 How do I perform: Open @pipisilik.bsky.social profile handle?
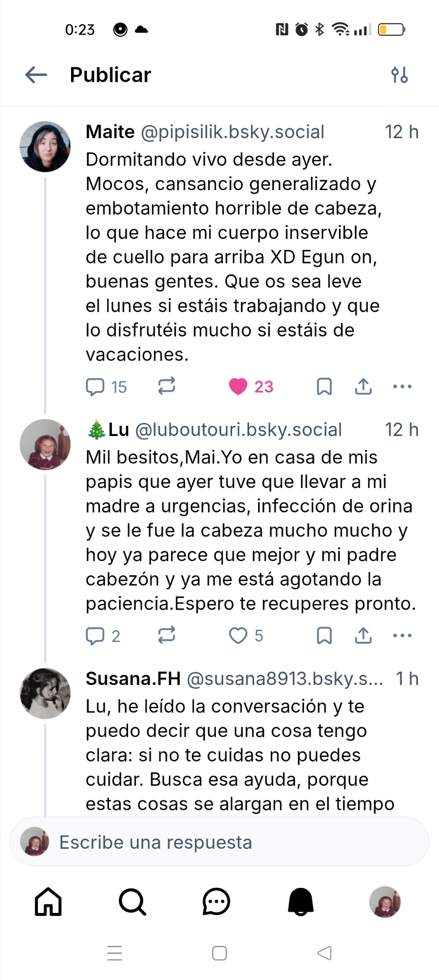point(232,132)
